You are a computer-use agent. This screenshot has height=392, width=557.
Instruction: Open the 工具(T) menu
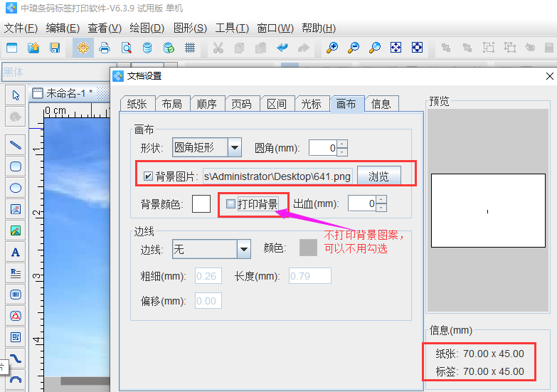point(232,28)
